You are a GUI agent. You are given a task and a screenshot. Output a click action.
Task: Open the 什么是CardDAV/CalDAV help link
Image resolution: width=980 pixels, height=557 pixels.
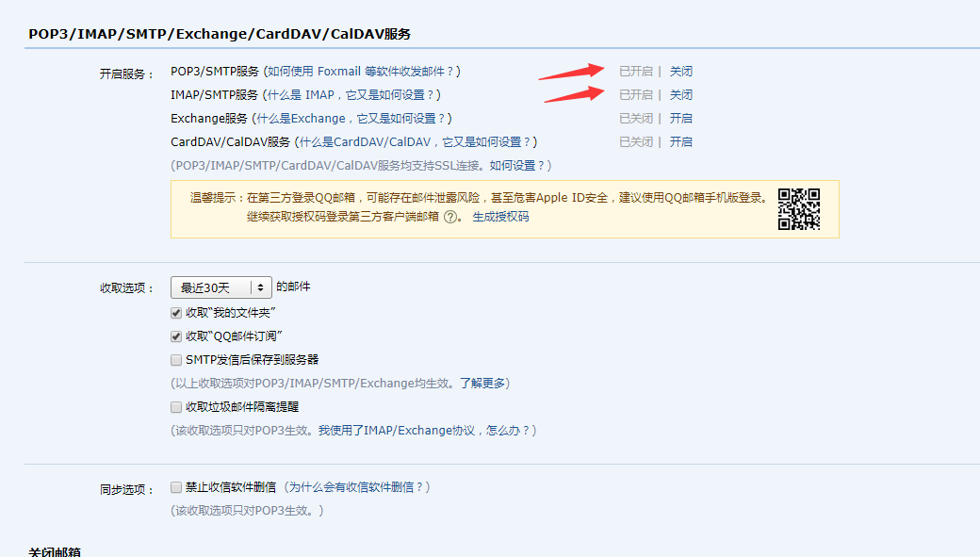pos(416,142)
